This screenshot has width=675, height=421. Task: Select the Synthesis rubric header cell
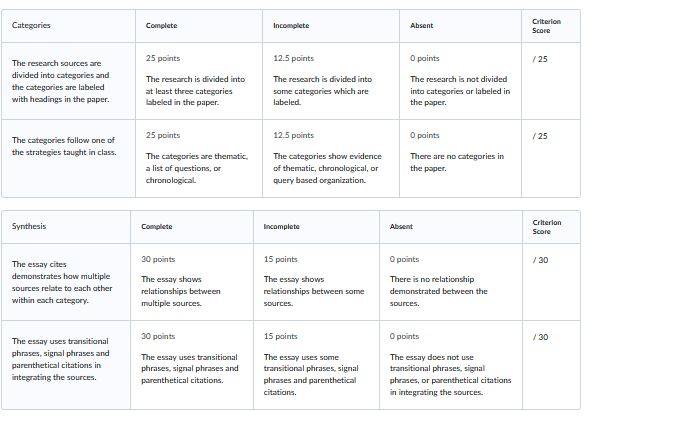(x=66, y=227)
